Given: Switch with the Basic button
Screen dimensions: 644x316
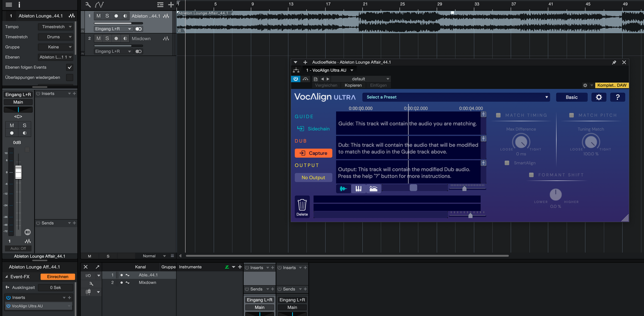Looking at the screenshot, I should [572, 97].
